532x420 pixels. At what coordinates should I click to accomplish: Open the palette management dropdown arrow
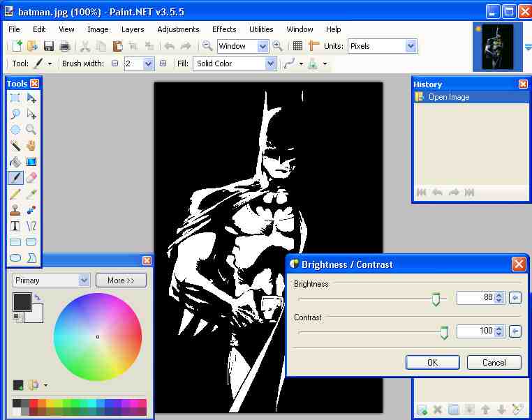click(x=45, y=385)
